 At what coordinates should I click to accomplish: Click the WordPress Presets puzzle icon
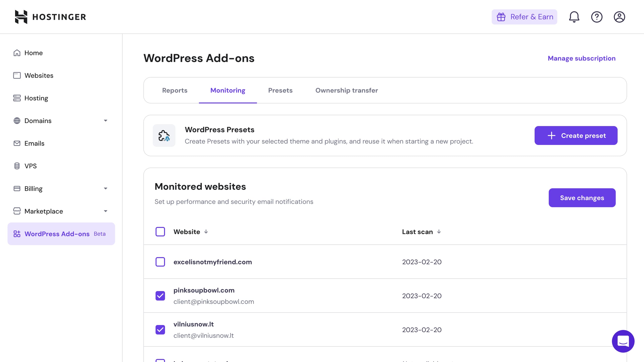point(164,136)
